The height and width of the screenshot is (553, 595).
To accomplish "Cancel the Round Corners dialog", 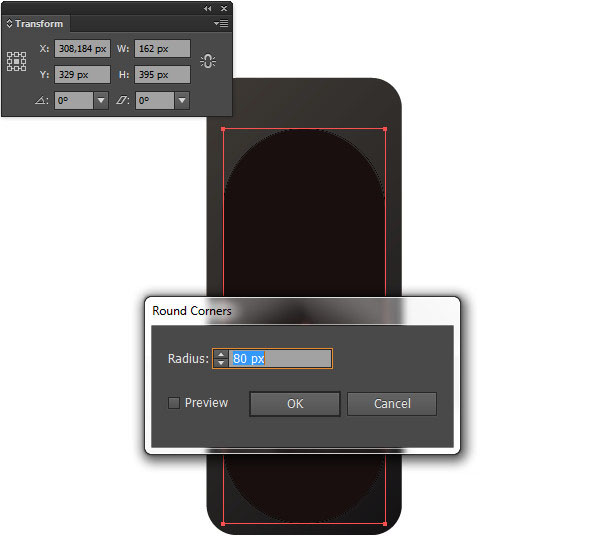I will tap(392, 404).
